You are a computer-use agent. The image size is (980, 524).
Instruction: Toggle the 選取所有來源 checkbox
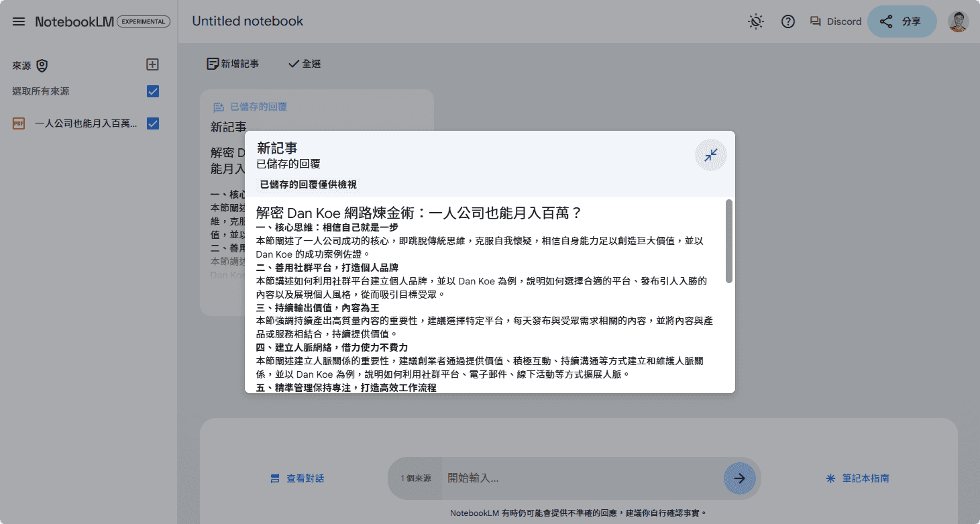click(x=153, y=91)
